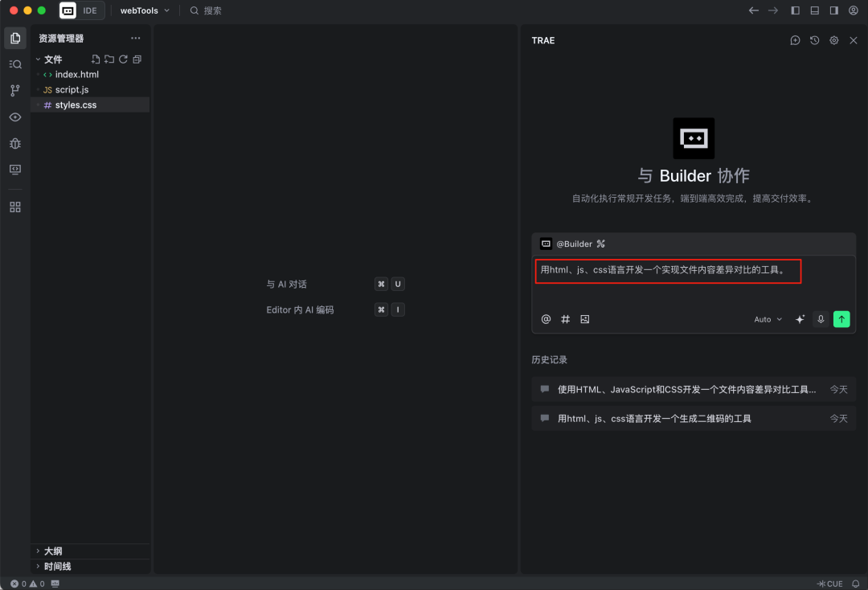Open TRAE panel settings gear
Viewport: 868px width, 590px height.
coord(833,40)
